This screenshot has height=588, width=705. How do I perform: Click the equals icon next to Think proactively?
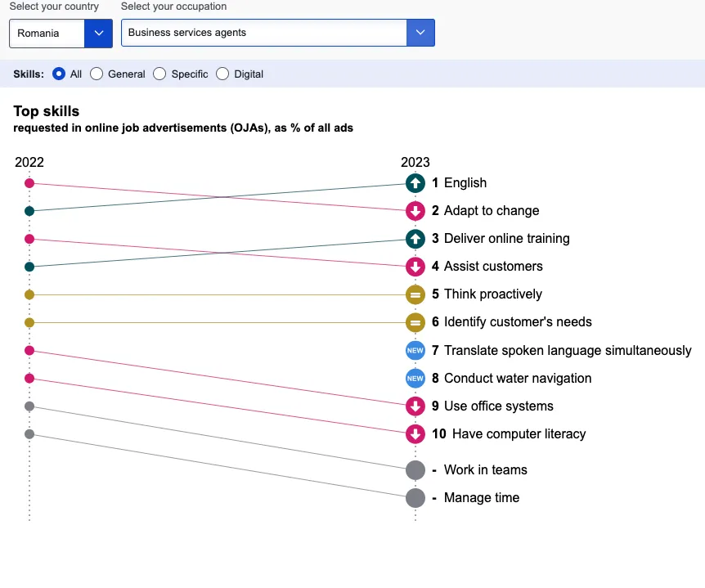click(x=415, y=294)
